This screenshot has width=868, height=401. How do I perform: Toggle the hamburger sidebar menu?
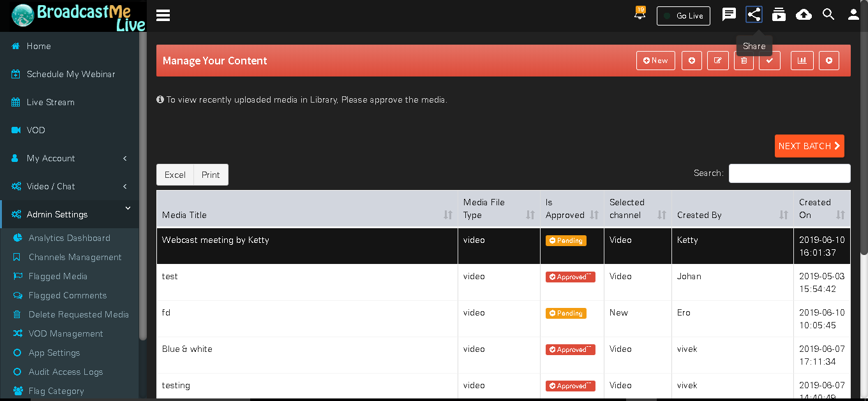(x=163, y=15)
